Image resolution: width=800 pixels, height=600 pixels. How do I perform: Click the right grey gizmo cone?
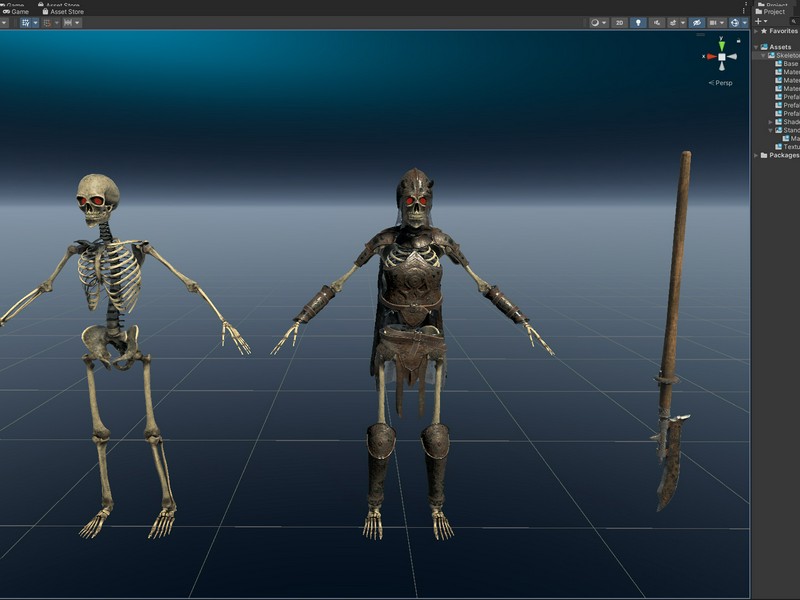pyautogui.click(x=732, y=57)
